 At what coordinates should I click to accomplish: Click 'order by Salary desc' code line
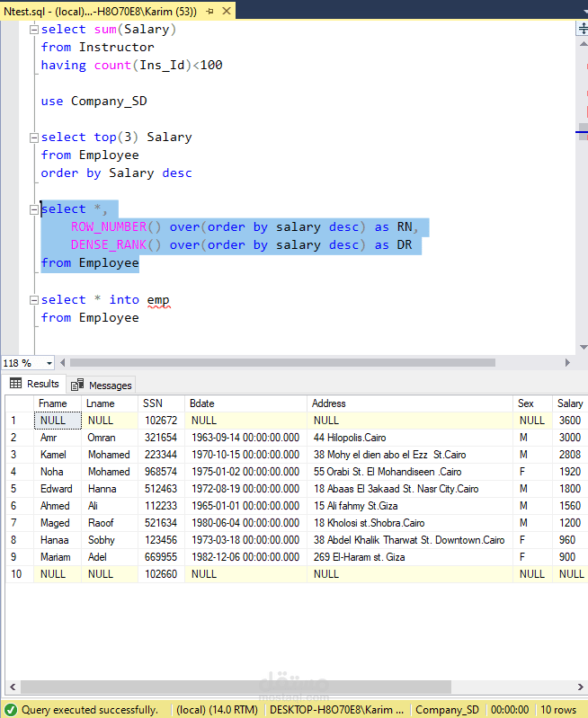click(116, 173)
